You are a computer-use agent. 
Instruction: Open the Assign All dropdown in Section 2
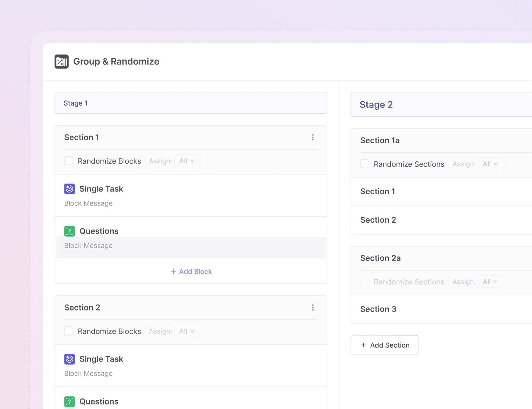[x=187, y=331]
